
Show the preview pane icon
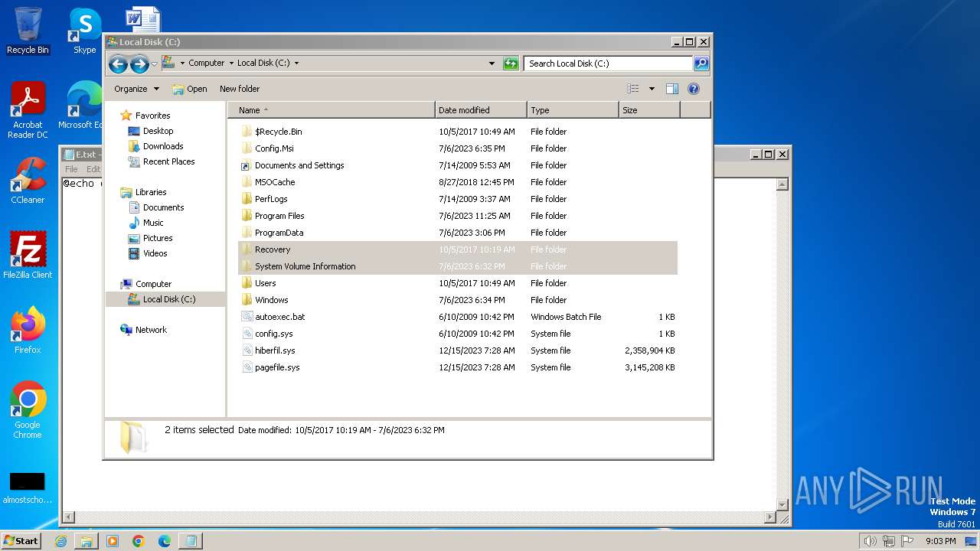pos(671,89)
